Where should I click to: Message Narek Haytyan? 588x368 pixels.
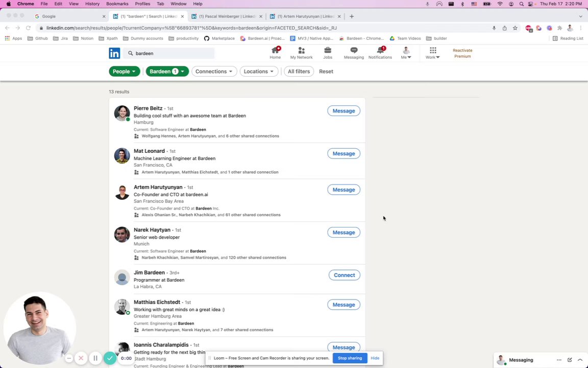pyautogui.click(x=344, y=233)
